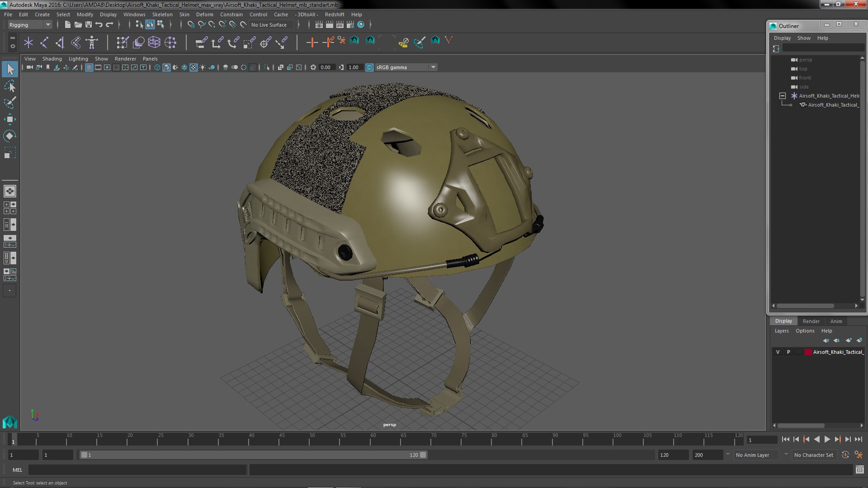Open a scene with folder icon
This screenshot has width=868, height=488.
[78, 25]
